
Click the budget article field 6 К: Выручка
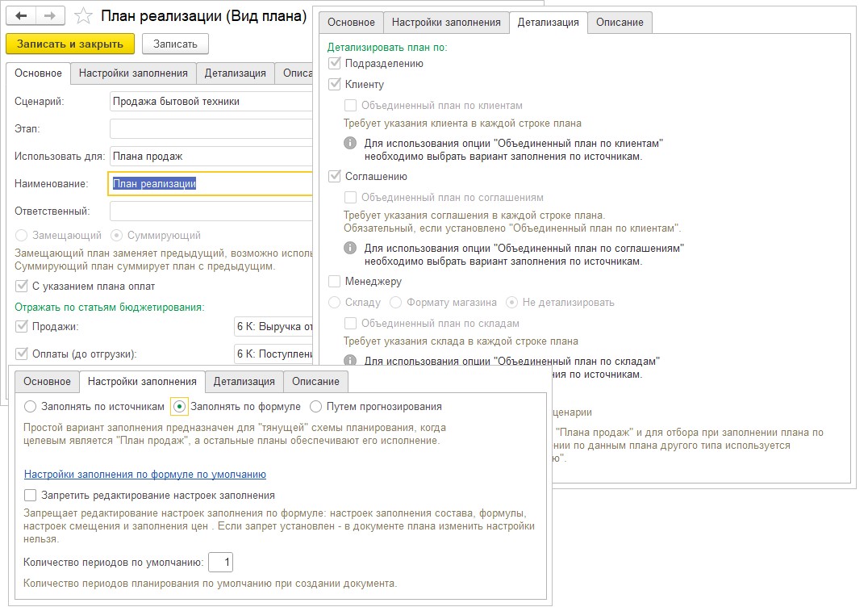tap(274, 326)
